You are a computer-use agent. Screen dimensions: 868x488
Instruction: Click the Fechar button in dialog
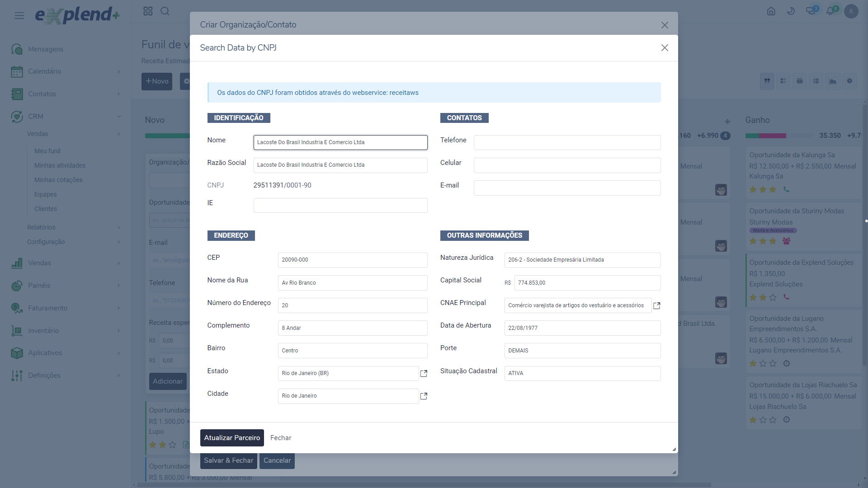(281, 438)
